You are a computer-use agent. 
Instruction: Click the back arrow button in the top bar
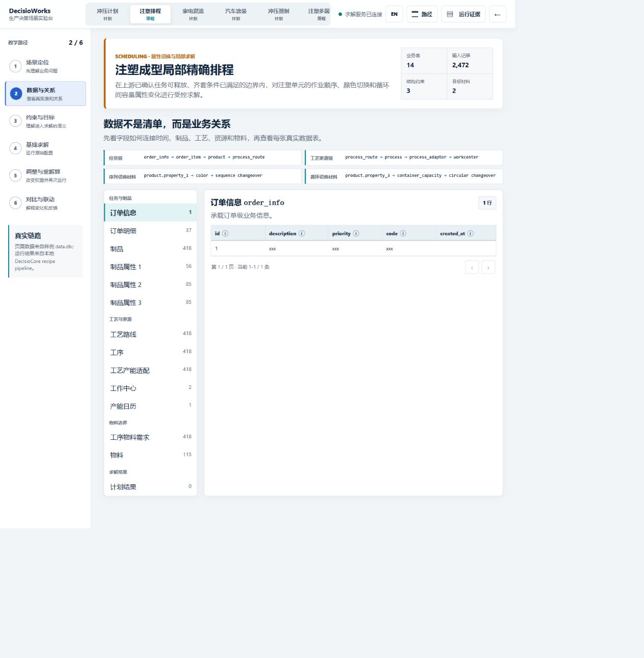[x=497, y=14]
